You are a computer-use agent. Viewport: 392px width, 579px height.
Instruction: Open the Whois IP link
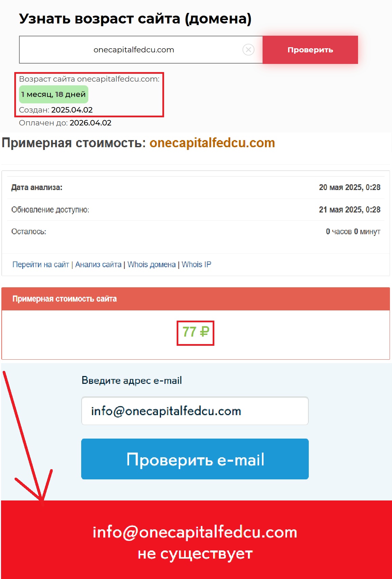[x=196, y=265]
